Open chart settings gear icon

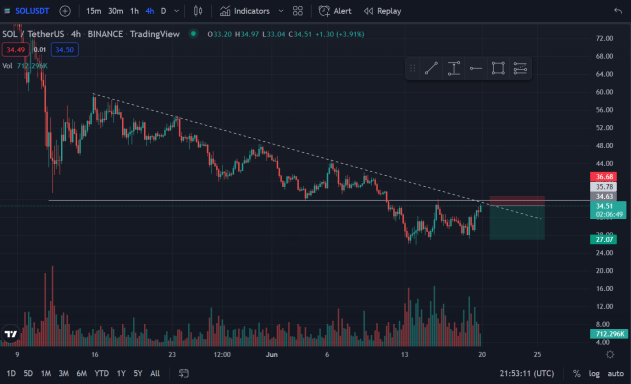click(610, 355)
